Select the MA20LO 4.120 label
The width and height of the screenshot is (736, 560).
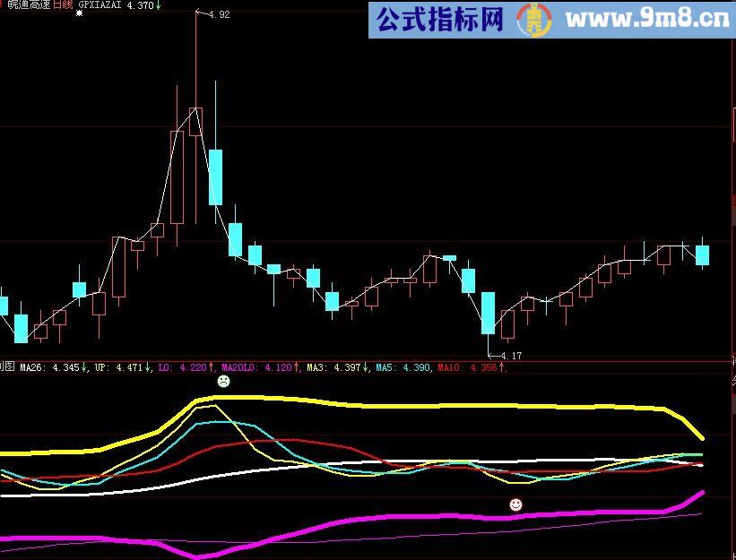click(x=260, y=367)
